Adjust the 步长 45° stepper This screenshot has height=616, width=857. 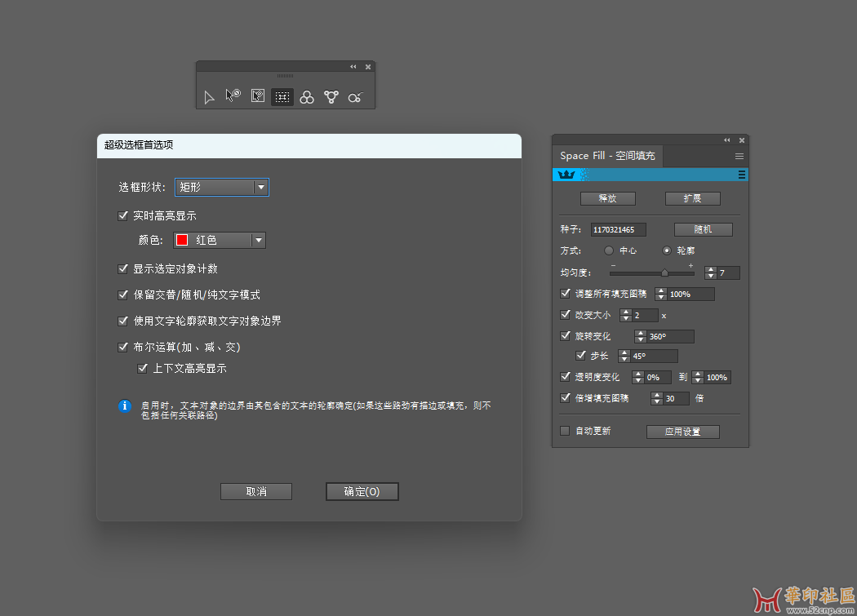click(624, 356)
